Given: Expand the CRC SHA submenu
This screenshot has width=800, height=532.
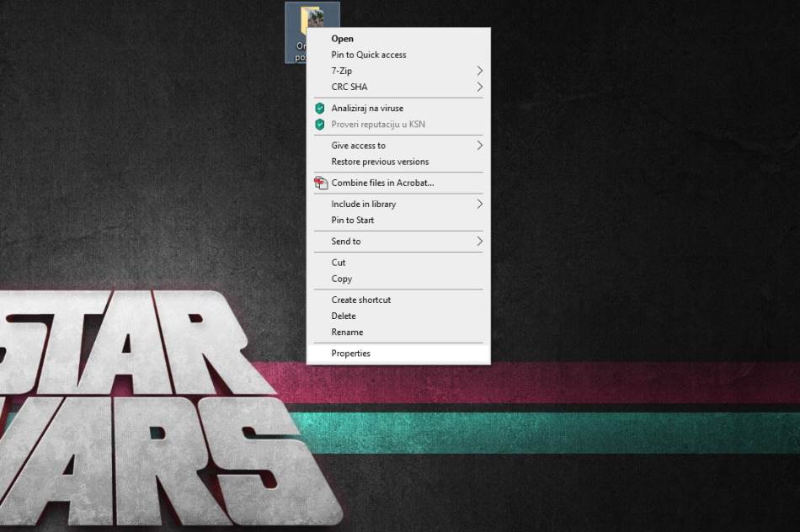Looking at the screenshot, I should point(480,87).
